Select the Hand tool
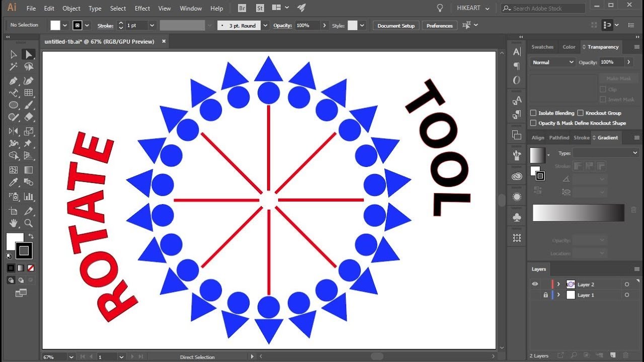The height and width of the screenshot is (362, 644). 14,223
